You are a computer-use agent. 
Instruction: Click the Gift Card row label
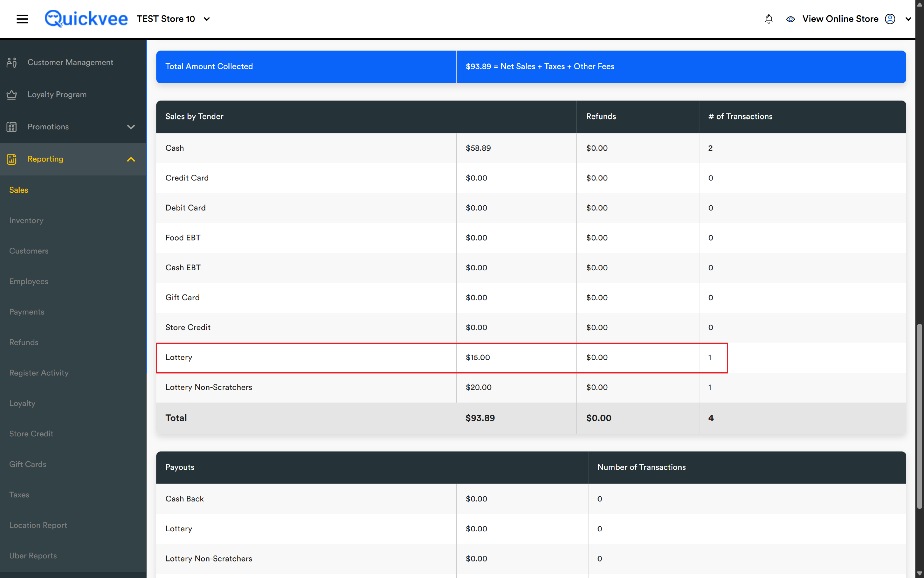click(183, 297)
